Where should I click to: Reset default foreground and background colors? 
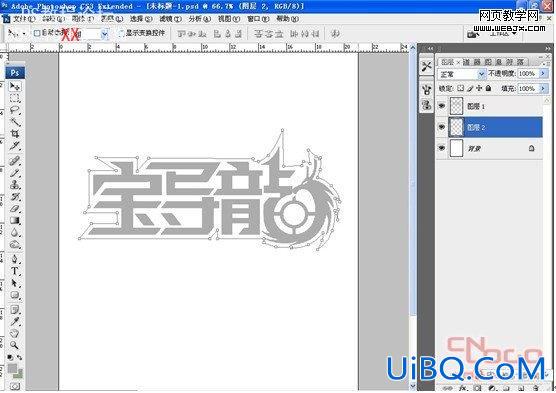pyautogui.click(x=10, y=357)
